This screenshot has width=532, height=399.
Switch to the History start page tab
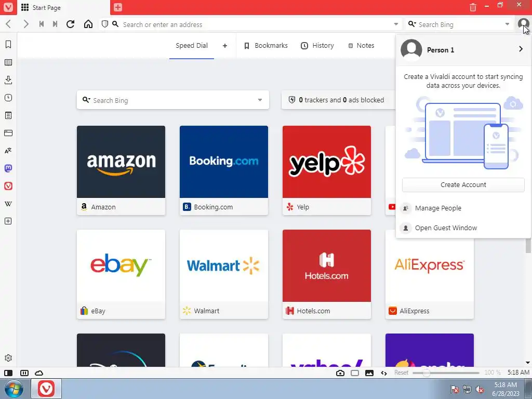[317, 46]
